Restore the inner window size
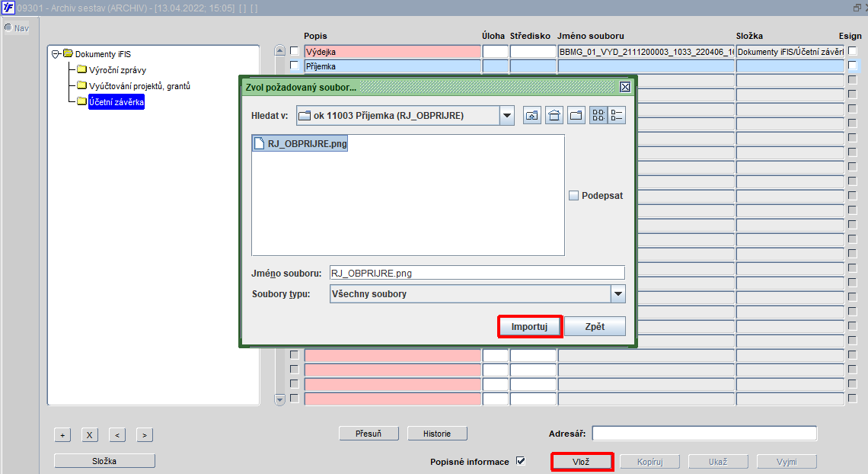 pyautogui.click(x=857, y=8)
